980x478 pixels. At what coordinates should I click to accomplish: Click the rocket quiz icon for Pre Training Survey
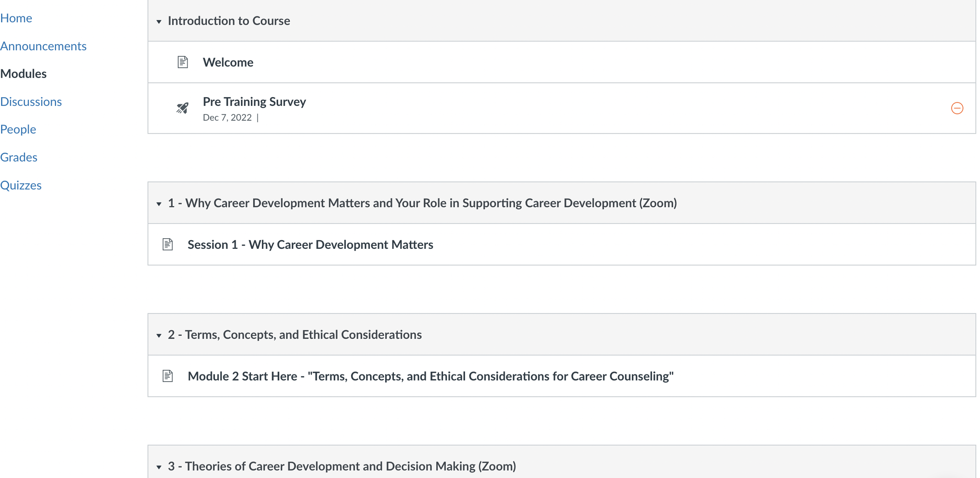pyautogui.click(x=182, y=108)
